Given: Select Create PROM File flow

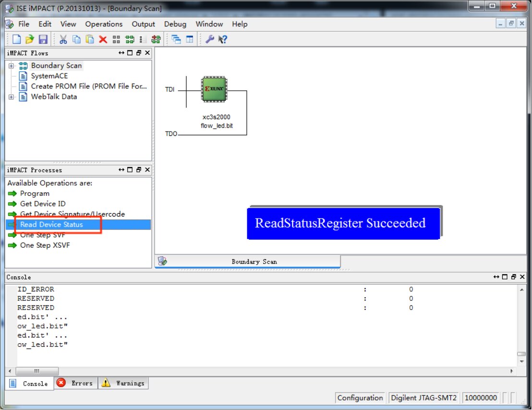Looking at the screenshot, I should point(89,86).
